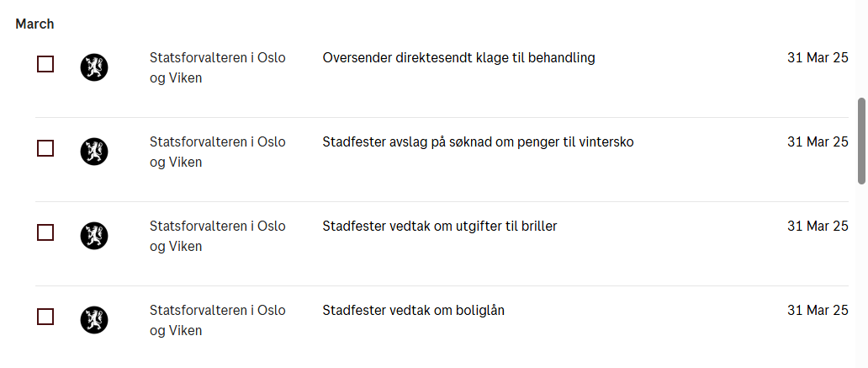868x368 pixels.
Task: Click the crest icon beside the 'briller' message
Action: click(94, 236)
